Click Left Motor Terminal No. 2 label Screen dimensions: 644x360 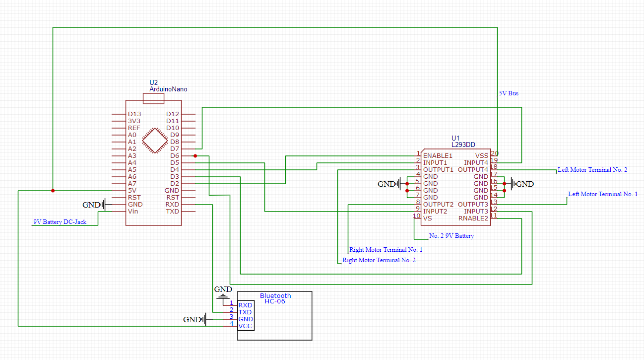pyautogui.click(x=592, y=170)
